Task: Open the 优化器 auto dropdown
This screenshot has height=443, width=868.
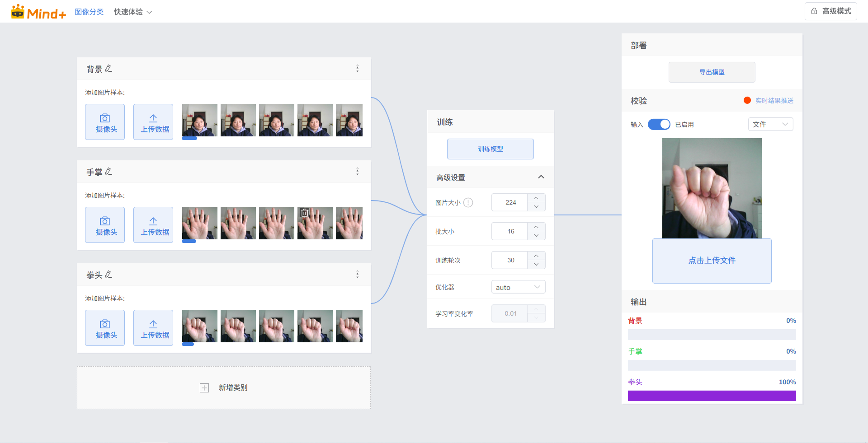Action: click(518, 287)
